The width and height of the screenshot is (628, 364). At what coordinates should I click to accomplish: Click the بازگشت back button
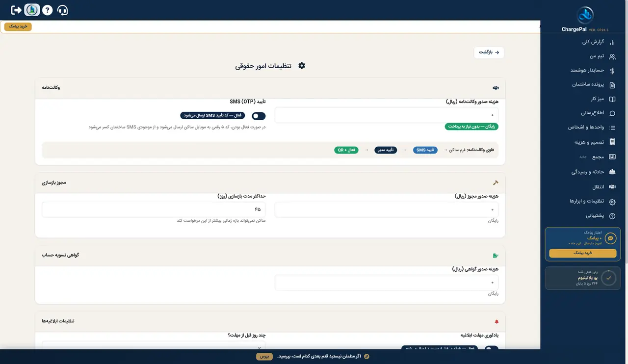pos(489,52)
